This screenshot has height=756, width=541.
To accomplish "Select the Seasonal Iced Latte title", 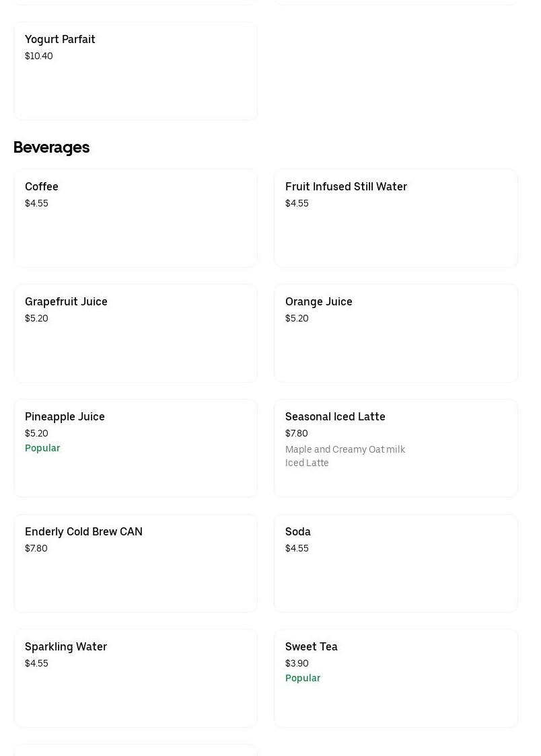I will tap(335, 416).
